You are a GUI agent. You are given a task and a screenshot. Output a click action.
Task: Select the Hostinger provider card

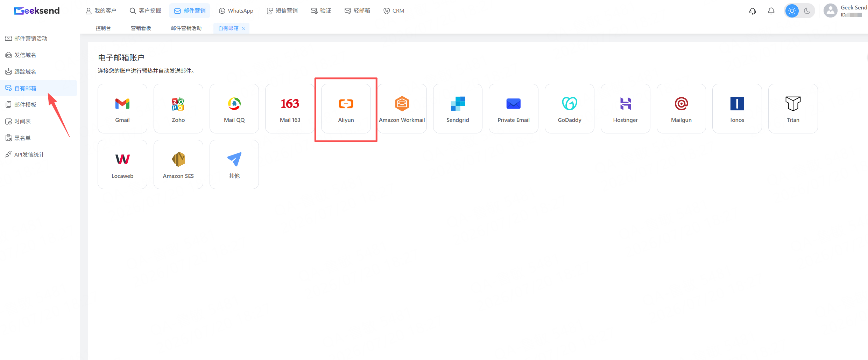tap(626, 109)
